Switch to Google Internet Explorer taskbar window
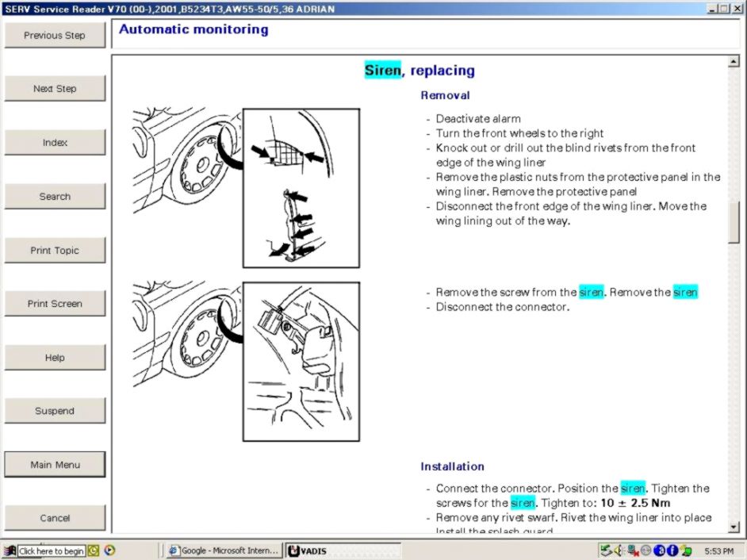747x560 pixels. click(224, 550)
